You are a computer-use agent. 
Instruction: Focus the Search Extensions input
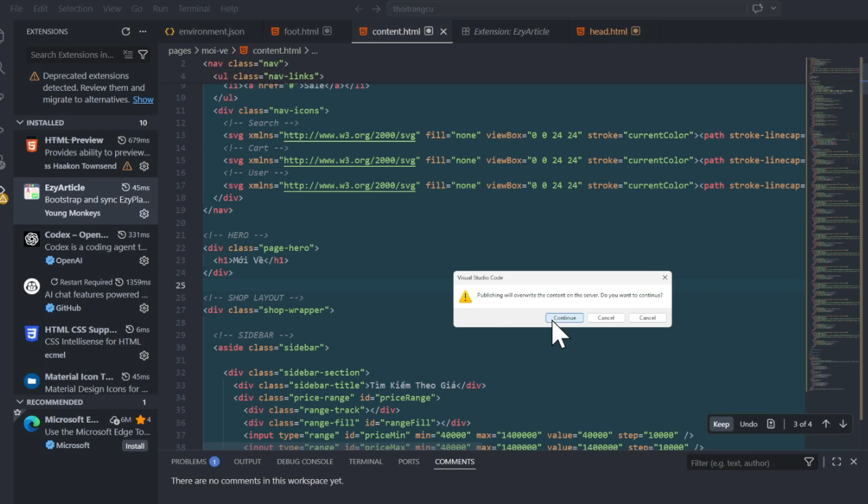point(73,55)
